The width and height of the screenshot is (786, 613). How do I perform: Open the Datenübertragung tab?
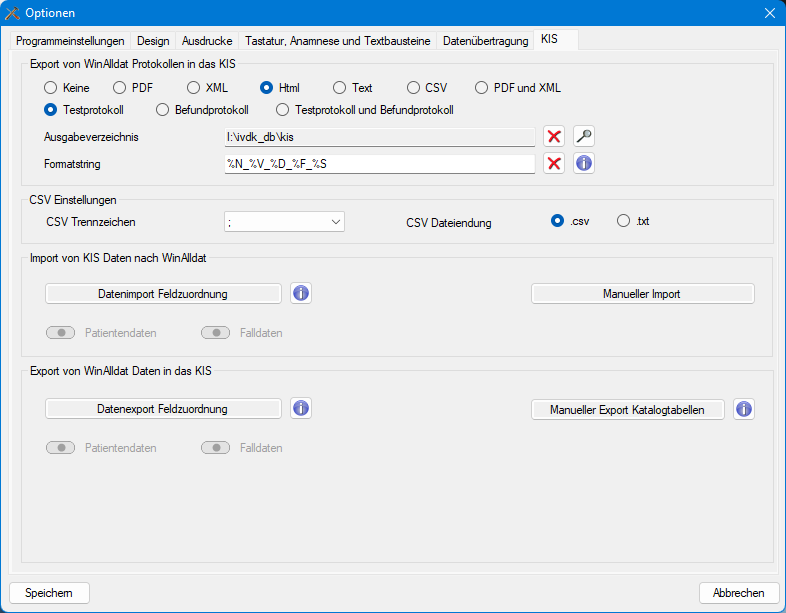tap(485, 41)
